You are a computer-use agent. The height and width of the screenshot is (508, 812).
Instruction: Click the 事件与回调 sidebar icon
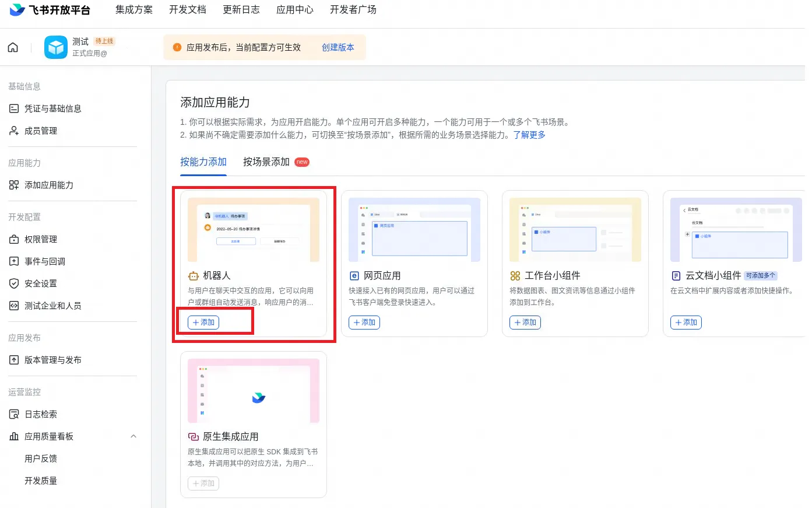pos(14,261)
